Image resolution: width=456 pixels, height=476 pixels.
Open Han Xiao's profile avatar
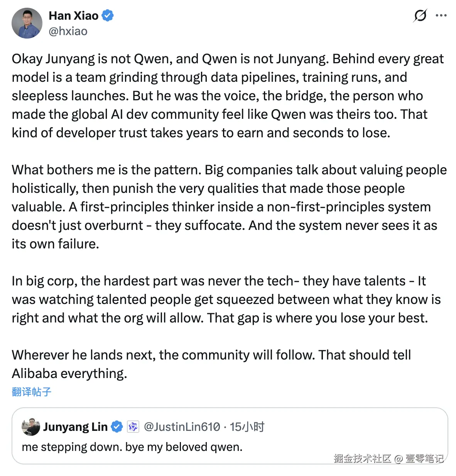click(x=27, y=23)
